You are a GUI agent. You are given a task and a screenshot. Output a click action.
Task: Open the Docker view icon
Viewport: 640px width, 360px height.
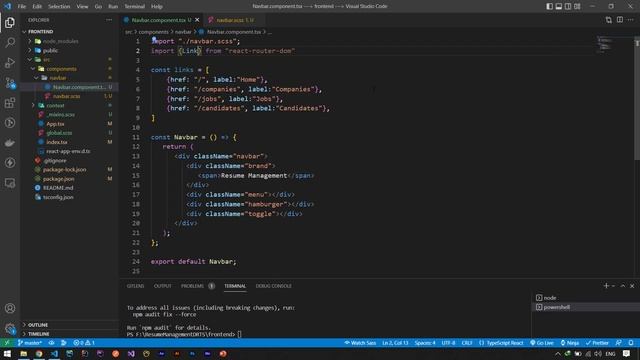pyautogui.click(x=10, y=143)
